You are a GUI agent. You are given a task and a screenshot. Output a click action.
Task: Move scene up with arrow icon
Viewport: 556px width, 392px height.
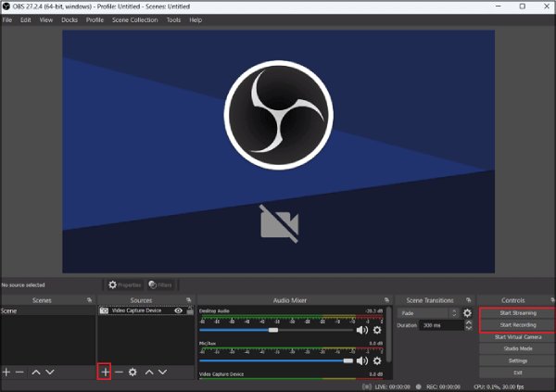[36, 373]
